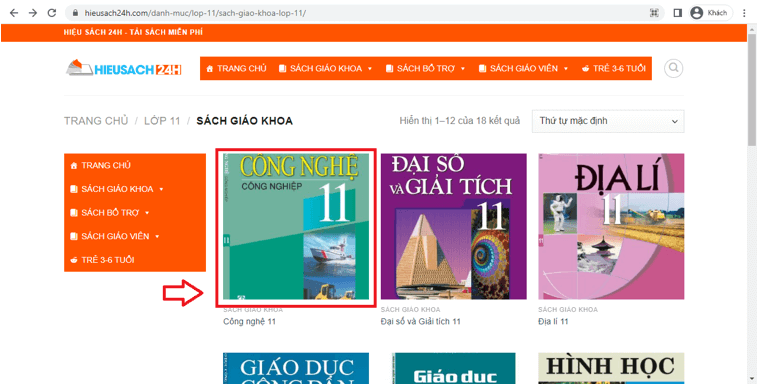761x388 pixels.
Task: Click sidebar TRẺ 3-6 TUỔI item
Action: 135,260
